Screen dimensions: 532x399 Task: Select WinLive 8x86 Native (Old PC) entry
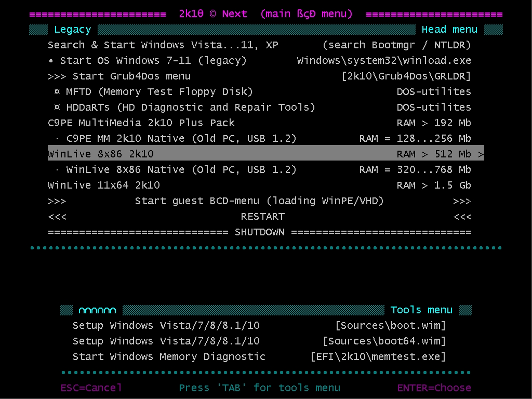[x=181, y=170]
